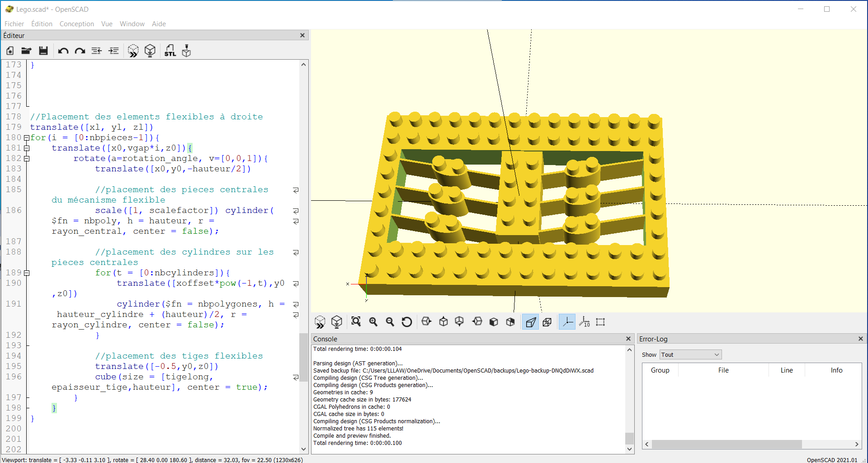The height and width of the screenshot is (463, 868).
Task: Collapse the rotate block fold on line 182
Action: click(27, 159)
